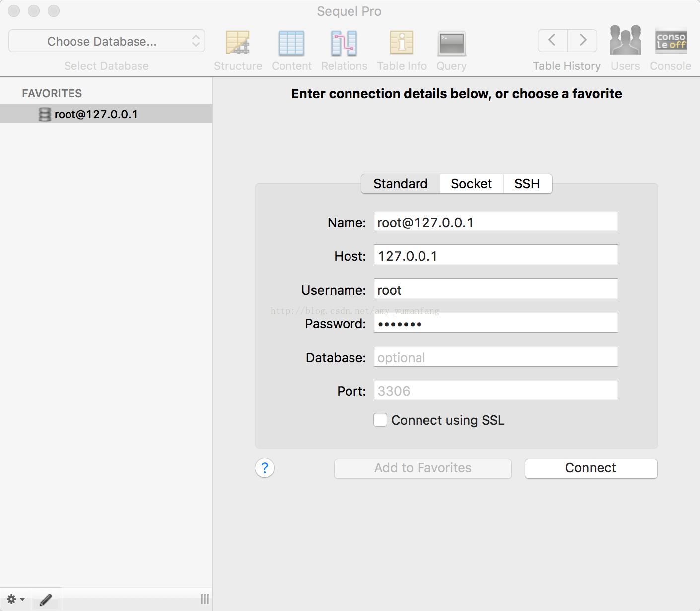Click the sidebar splitter handle
This screenshot has width=700, height=611.
tap(205, 599)
